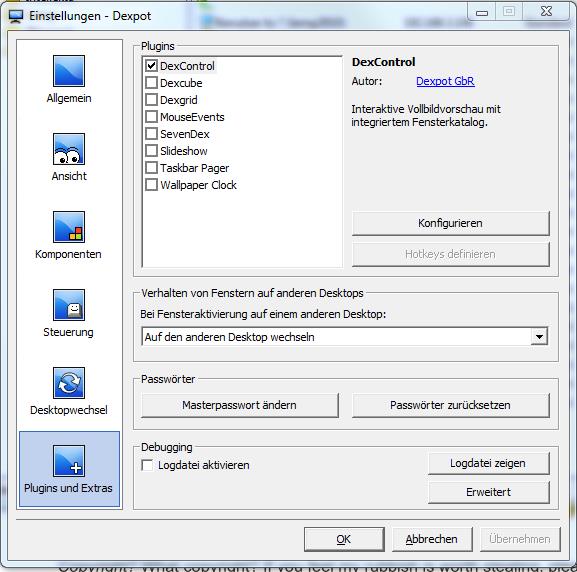
Task: Close the Einstellungen window
Action: [546, 11]
